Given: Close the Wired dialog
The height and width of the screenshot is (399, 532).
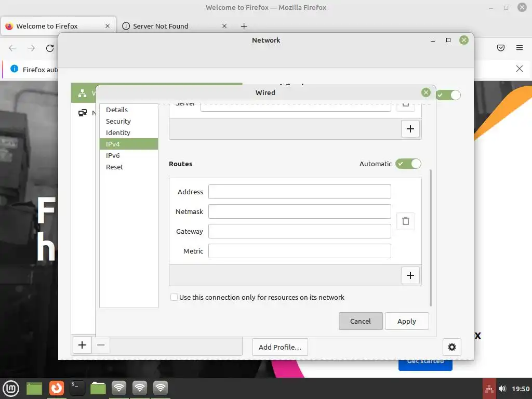Looking at the screenshot, I should (x=426, y=92).
